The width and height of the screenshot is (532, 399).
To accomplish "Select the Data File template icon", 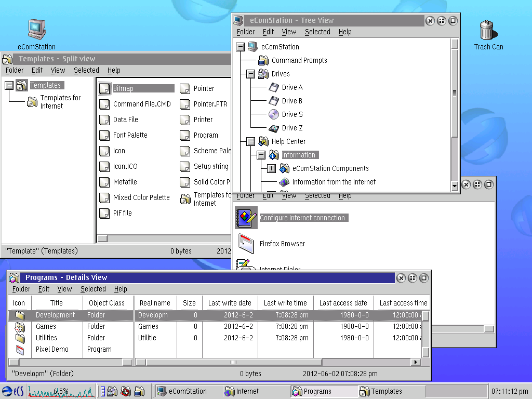I will point(104,120).
